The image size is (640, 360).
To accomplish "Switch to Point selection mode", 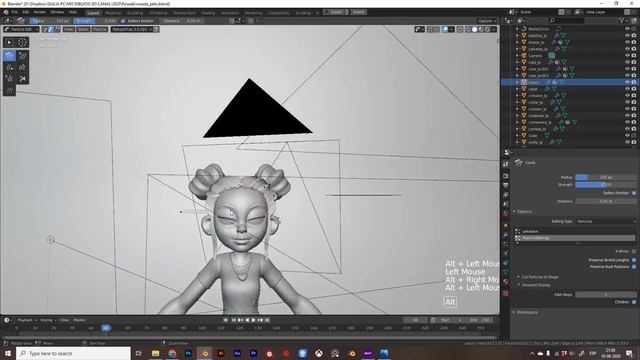I will 51,29.
